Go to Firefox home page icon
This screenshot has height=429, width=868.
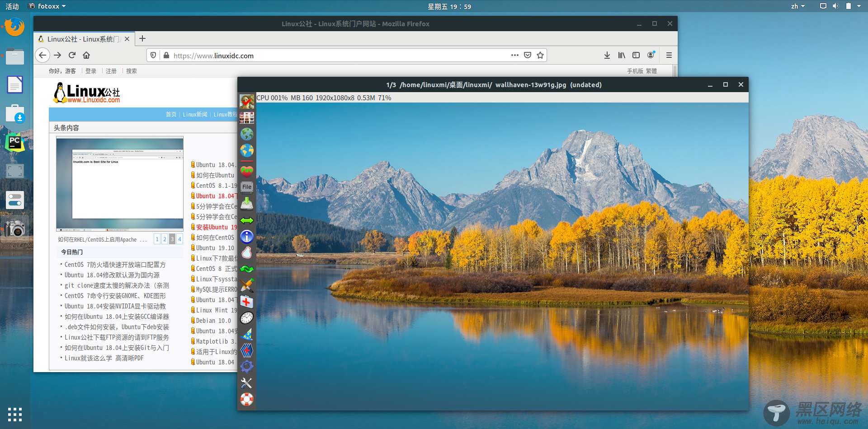tap(86, 55)
